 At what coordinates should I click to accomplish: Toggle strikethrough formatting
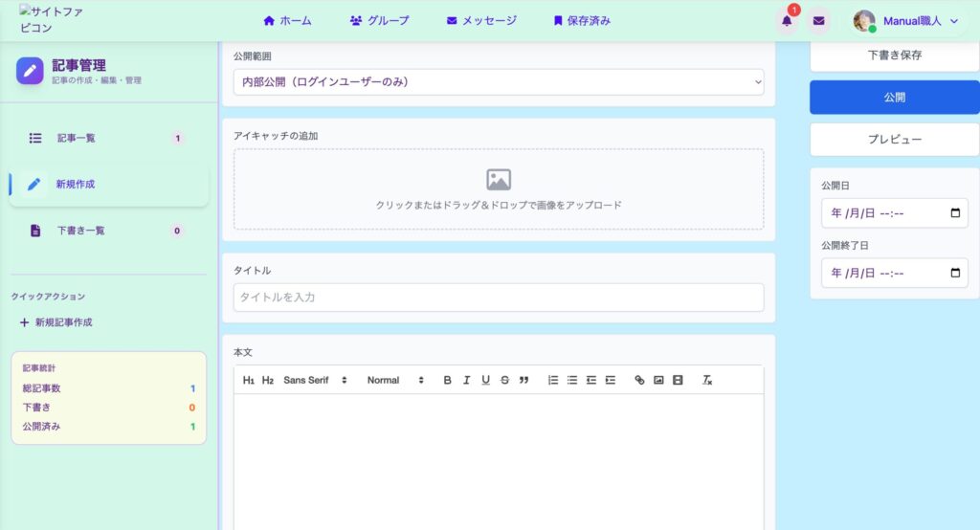coord(505,380)
